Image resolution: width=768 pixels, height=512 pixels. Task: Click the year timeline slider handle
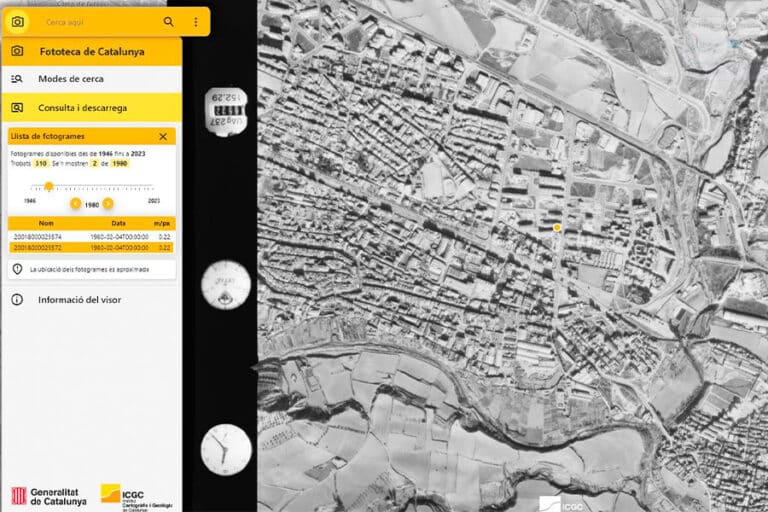(x=49, y=186)
